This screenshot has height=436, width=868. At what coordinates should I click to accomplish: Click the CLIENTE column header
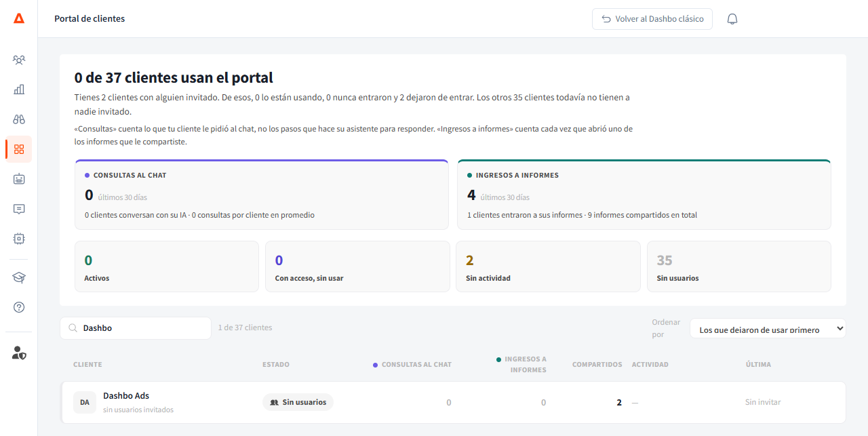(x=87, y=365)
